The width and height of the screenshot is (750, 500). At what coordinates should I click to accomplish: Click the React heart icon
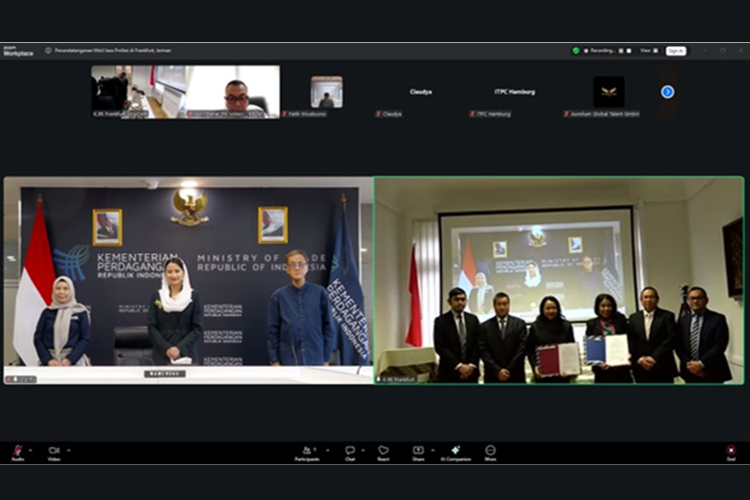click(x=383, y=452)
